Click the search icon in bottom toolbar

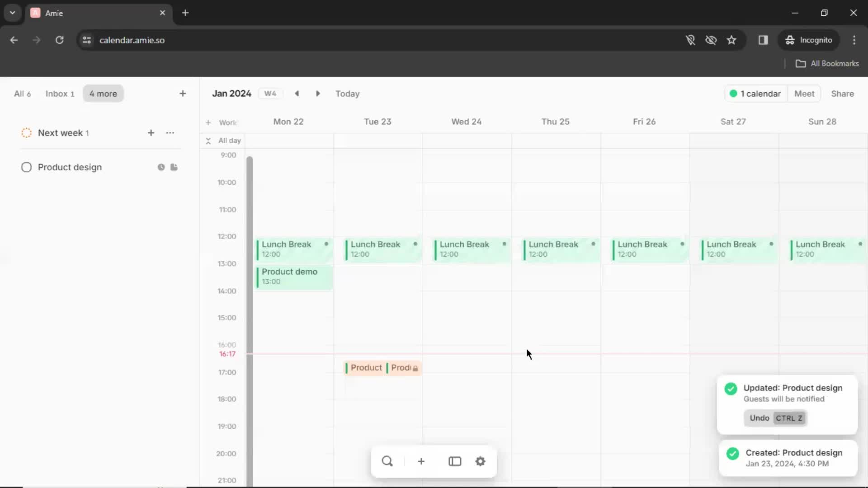(x=387, y=460)
